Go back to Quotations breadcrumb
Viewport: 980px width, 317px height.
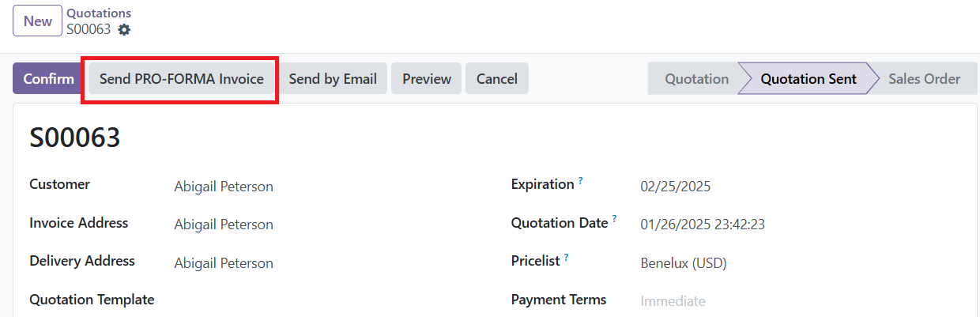pos(99,13)
